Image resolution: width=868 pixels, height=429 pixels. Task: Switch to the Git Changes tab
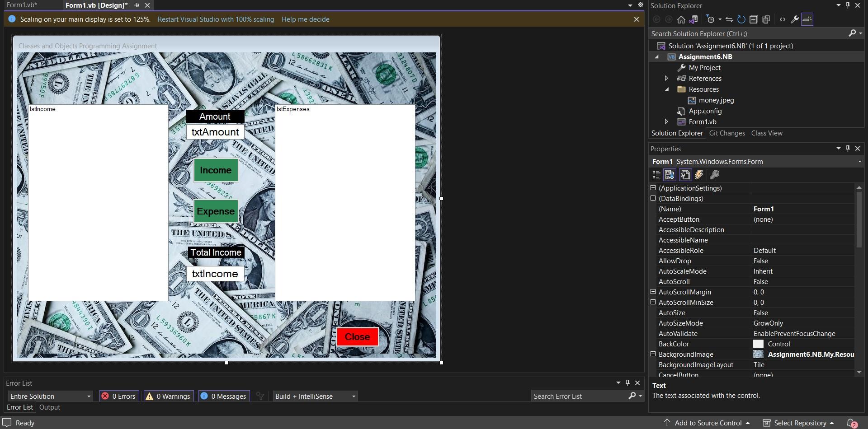727,133
